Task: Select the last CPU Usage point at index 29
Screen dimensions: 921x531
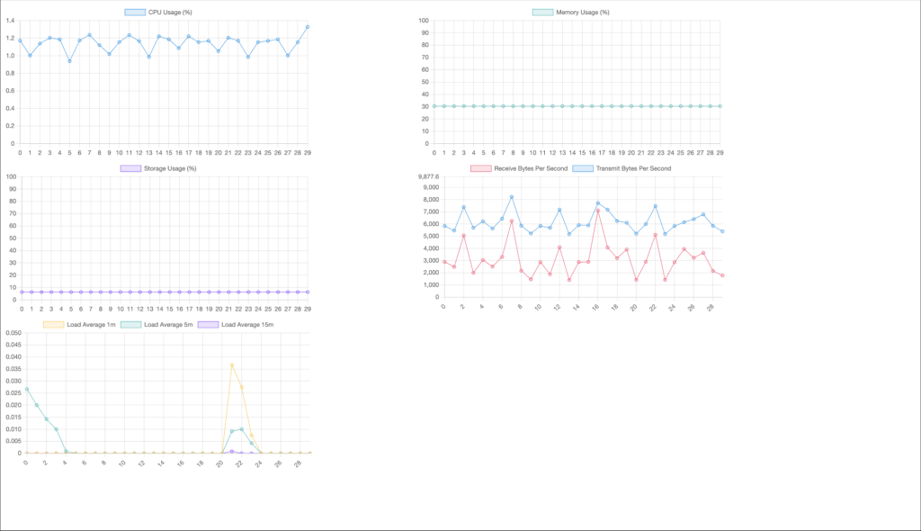Action: point(307,27)
